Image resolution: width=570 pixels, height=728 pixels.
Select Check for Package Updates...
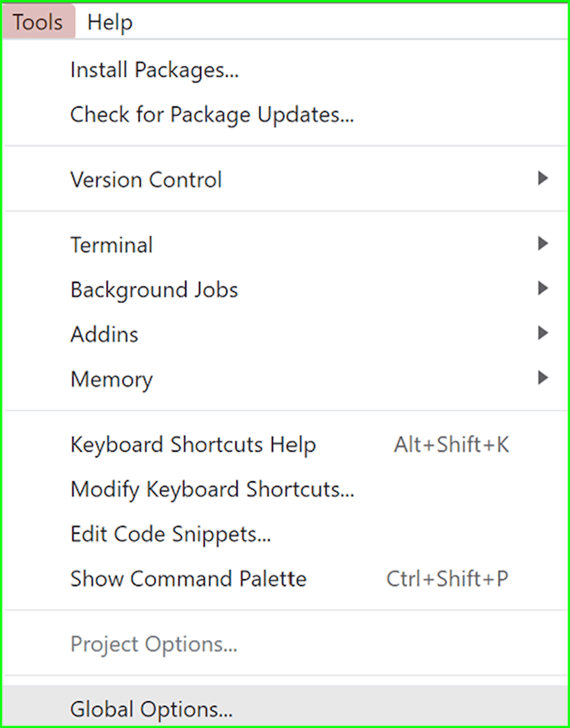211,114
